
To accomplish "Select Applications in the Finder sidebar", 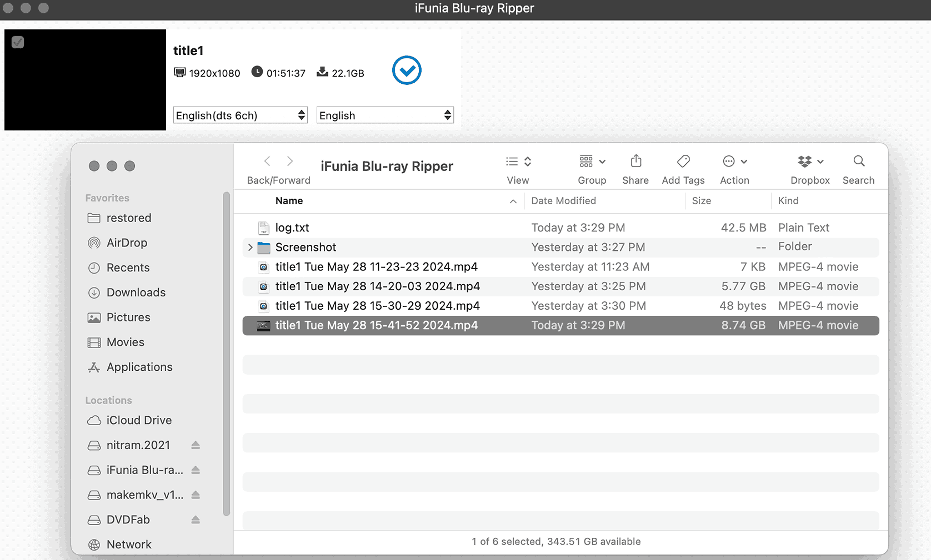I will point(139,367).
